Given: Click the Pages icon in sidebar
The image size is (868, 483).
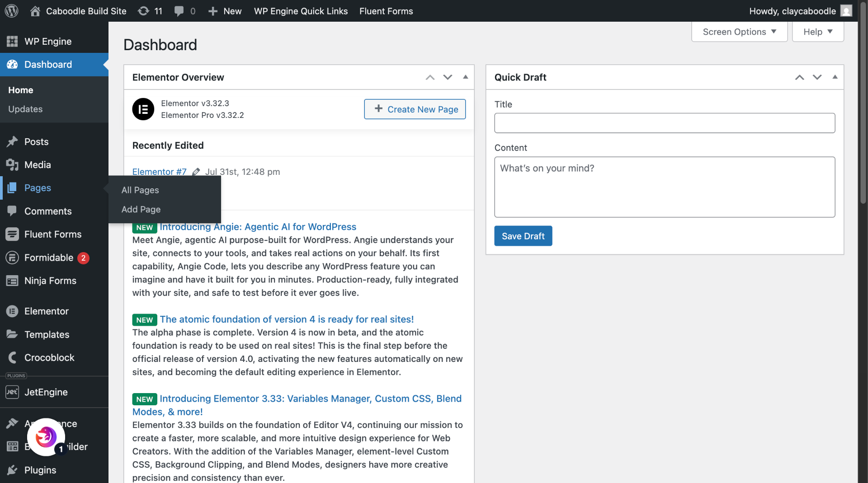Looking at the screenshot, I should tap(12, 188).
